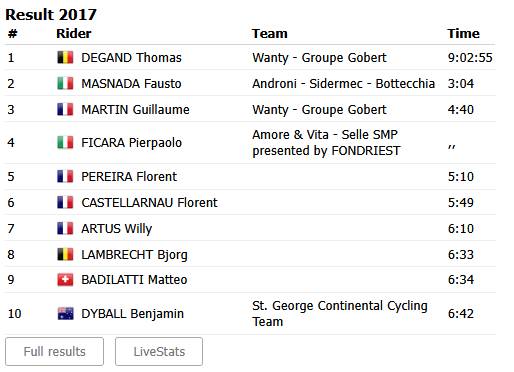Click Wanty - Groupe Gobert for MARTIN Guillaume
The height and width of the screenshot is (372, 514).
click(x=319, y=110)
